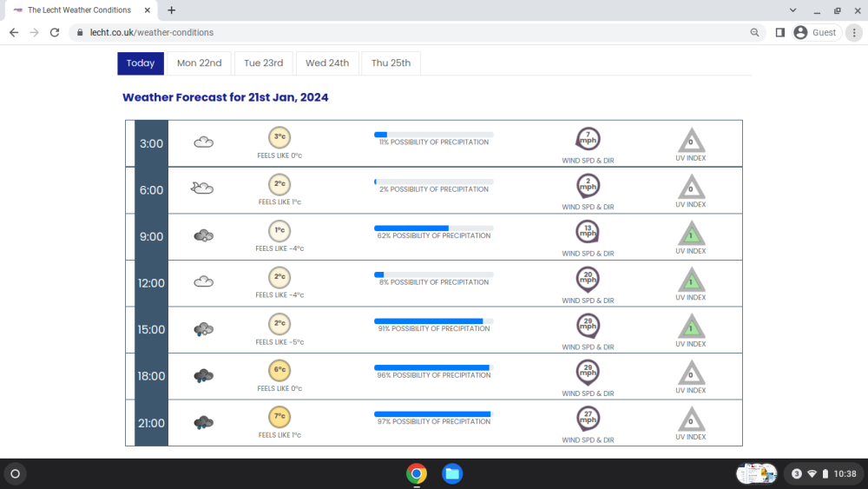This screenshot has height=489, width=868.
Task: Open browser zoom magnifier icon
Action: point(754,33)
